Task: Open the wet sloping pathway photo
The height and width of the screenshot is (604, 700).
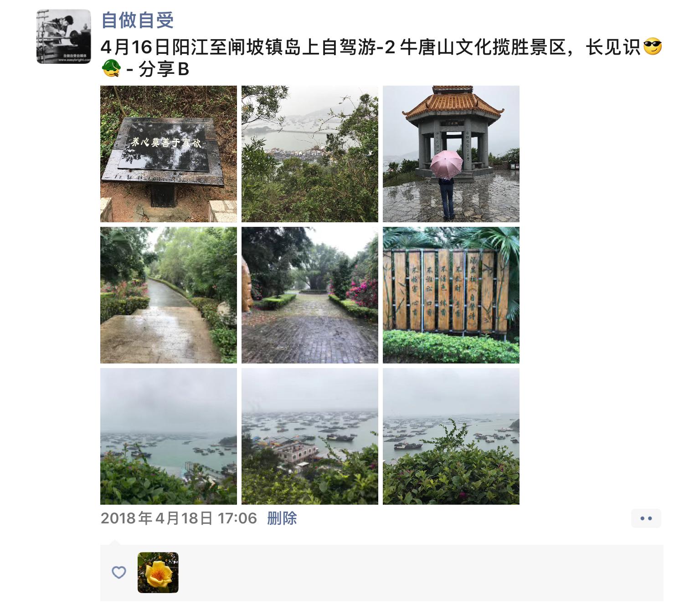Action: 169,295
